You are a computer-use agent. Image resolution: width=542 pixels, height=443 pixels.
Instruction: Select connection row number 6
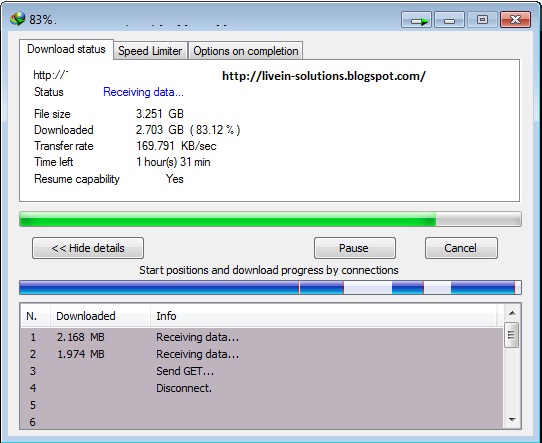pos(262,422)
